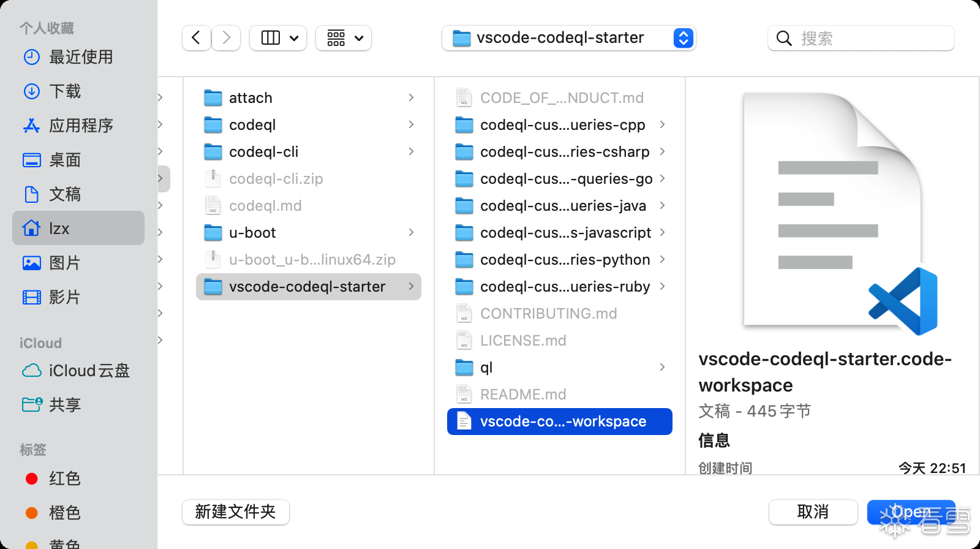Screen dimensions: 980x549
Task: Open the grid grouping options dropdown
Action: (x=344, y=38)
